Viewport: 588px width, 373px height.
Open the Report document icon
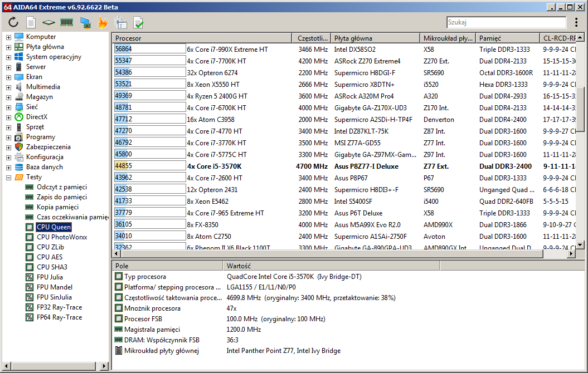(31, 22)
